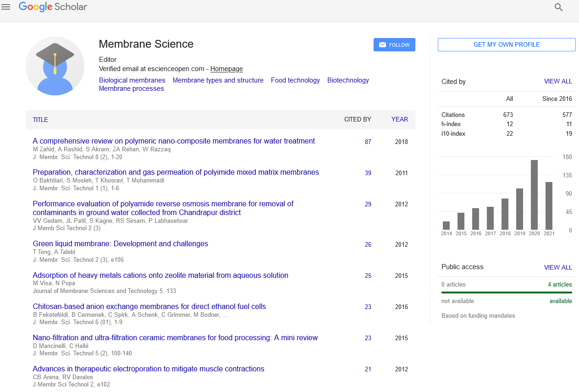Click the green public access progress bar
579x392 pixels.
coord(507,293)
